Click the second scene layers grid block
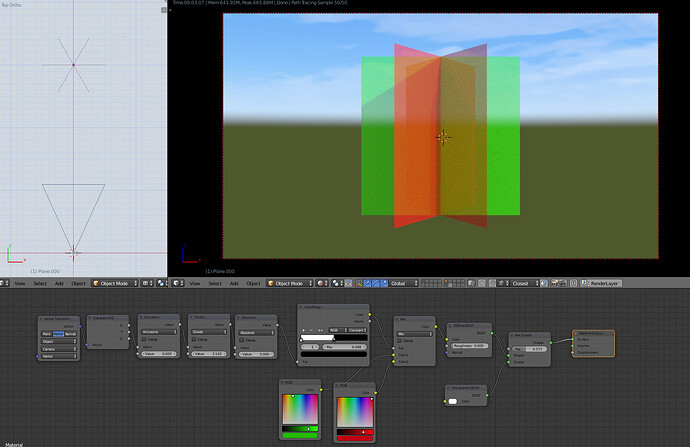The height and width of the screenshot is (447, 690). [455, 283]
